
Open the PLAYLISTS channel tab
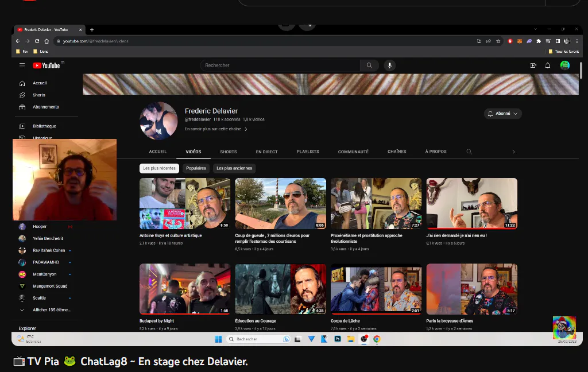point(308,152)
